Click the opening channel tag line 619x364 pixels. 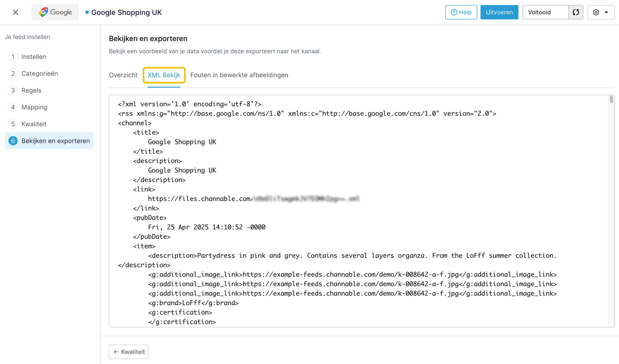(x=135, y=123)
